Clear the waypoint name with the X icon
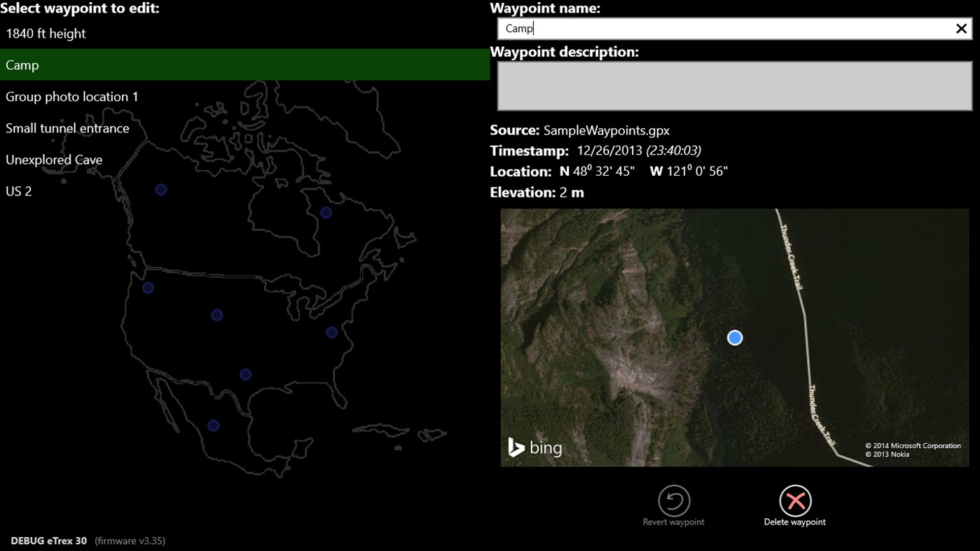This screenshot has width=980, height=551. point(961,29)
